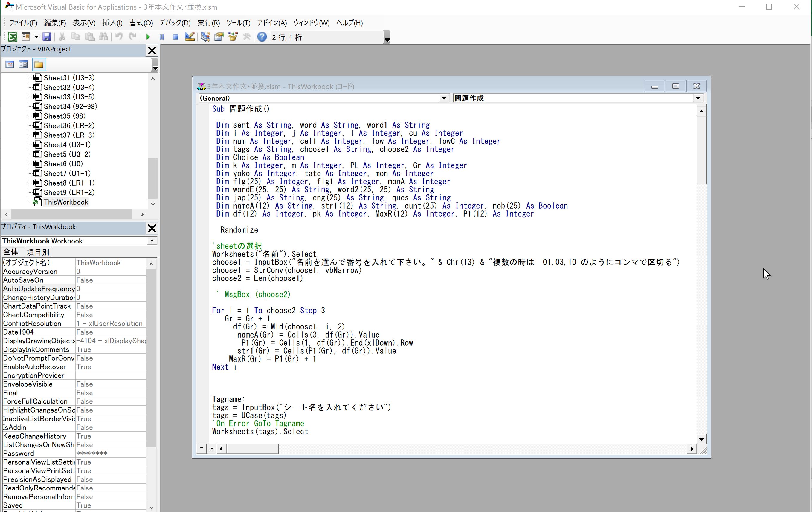Click the Insert UserForm toolbar icon

click(26, 37)
